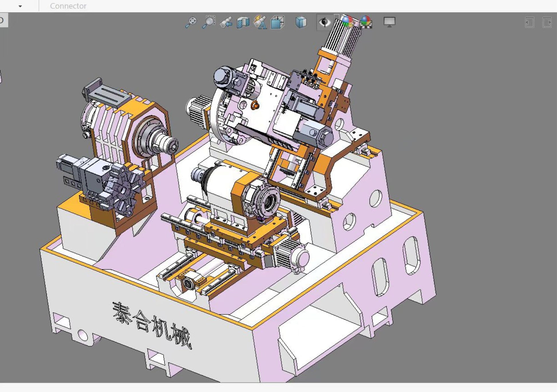Open View Settings monitor icon
Image resolution: width=557 pixels, height=392 pixels.
coord(389,22)
